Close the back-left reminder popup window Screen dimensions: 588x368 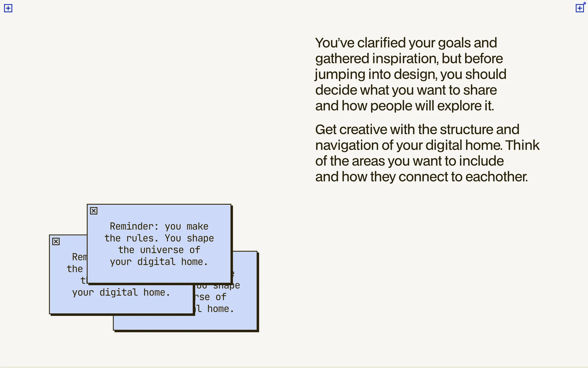[56, 241]
